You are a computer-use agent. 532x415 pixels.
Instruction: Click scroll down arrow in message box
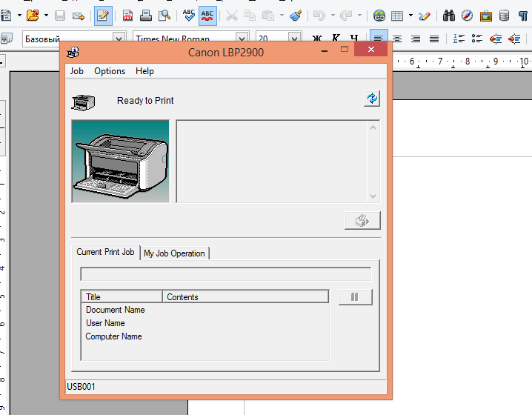click(373, 196)
